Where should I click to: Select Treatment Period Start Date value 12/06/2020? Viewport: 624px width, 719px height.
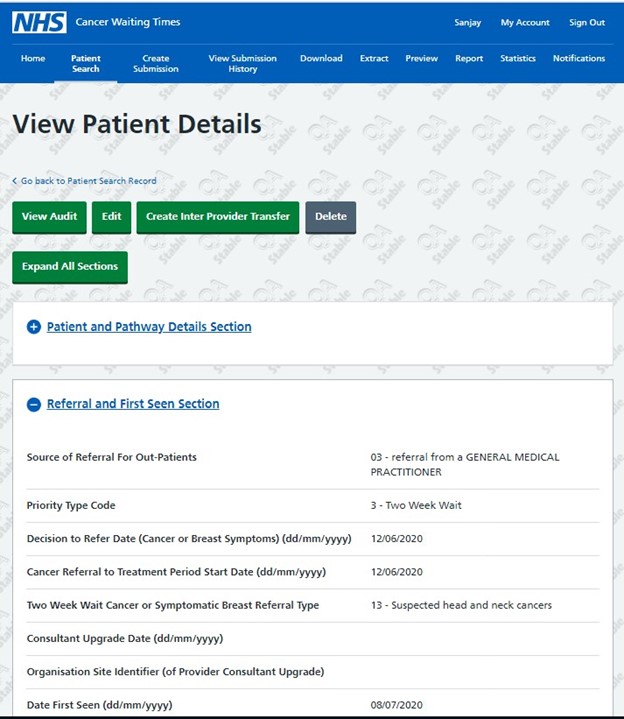[x=397, y=572]
